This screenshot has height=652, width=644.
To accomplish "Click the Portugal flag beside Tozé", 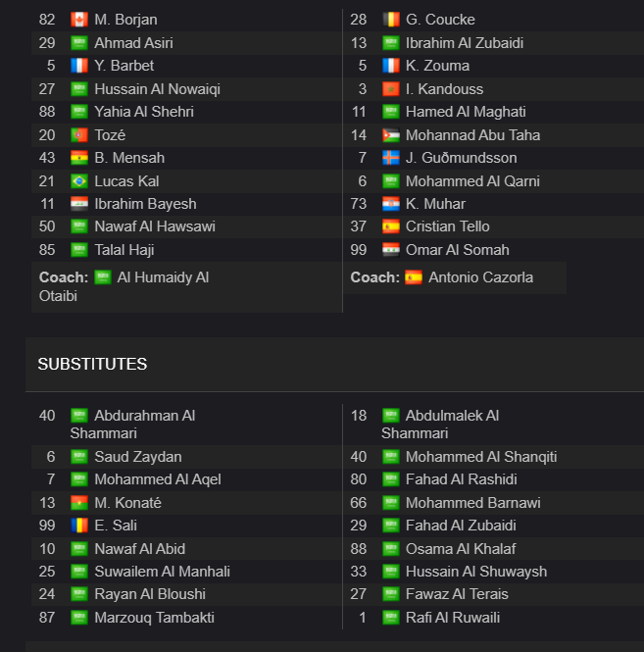I will point(79,135).
